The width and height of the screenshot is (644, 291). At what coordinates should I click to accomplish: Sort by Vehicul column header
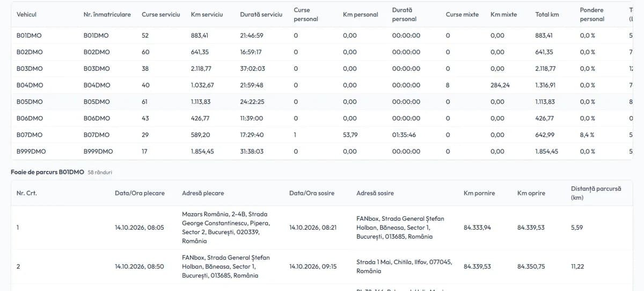tap(26, 14)
